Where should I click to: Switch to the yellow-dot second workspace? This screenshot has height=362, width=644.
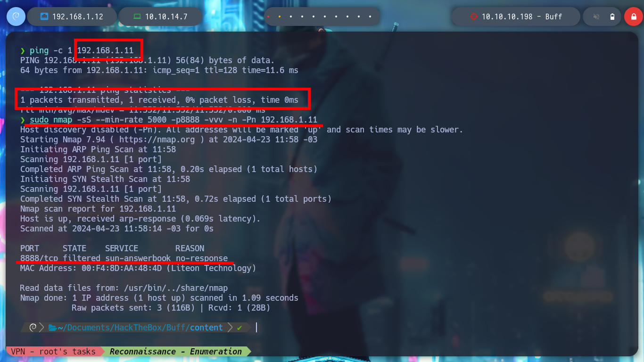click(x=279, y=16)
